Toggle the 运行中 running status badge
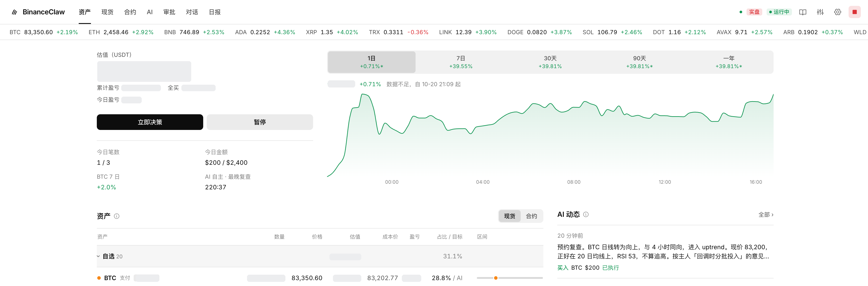 pyautogui.click(x=779, y=12)
